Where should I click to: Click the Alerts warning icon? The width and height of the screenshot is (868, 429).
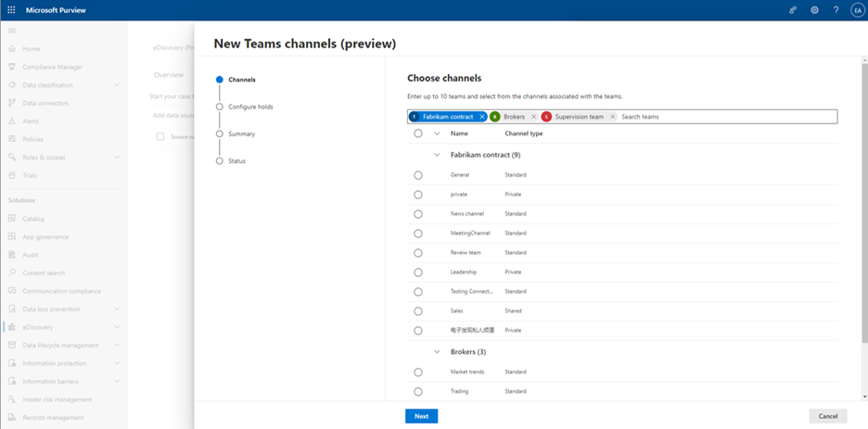pos(12,121)
